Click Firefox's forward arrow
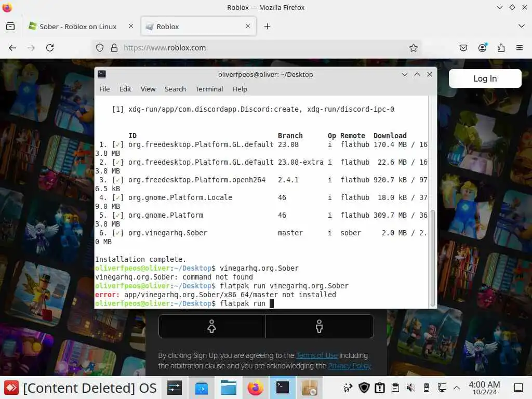 click(x=31, y=48)
